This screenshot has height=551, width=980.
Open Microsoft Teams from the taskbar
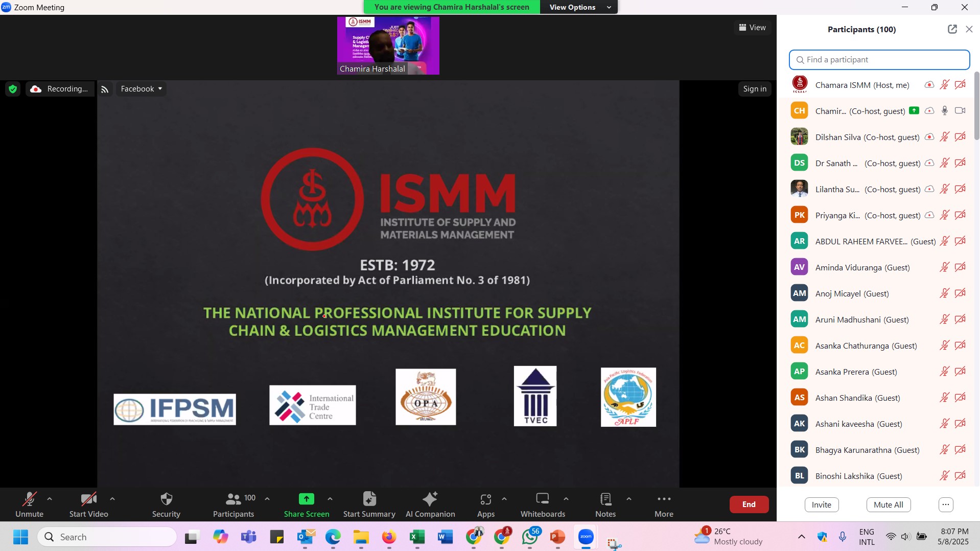pyautogui.click(x=249, y=537)
